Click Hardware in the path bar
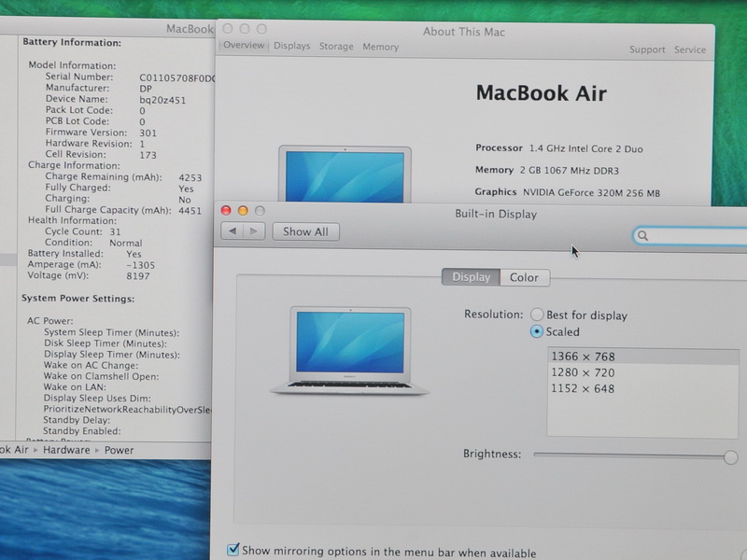Screen dimensions: 747x560 tap(66, 450)
